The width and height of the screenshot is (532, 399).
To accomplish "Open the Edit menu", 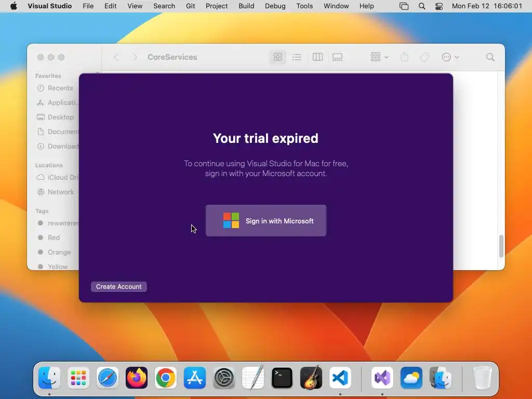I will coord(110,6).
